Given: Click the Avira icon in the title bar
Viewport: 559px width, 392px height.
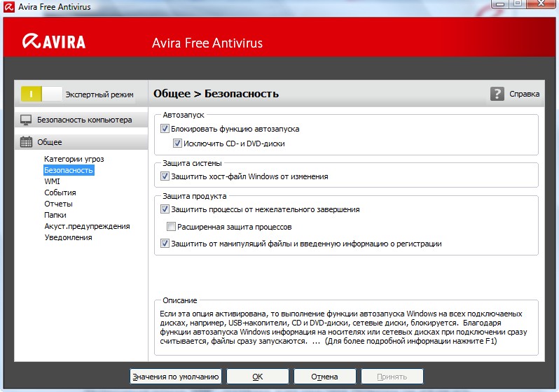Looking at the screenshot, I should click(x=9, y=6).
